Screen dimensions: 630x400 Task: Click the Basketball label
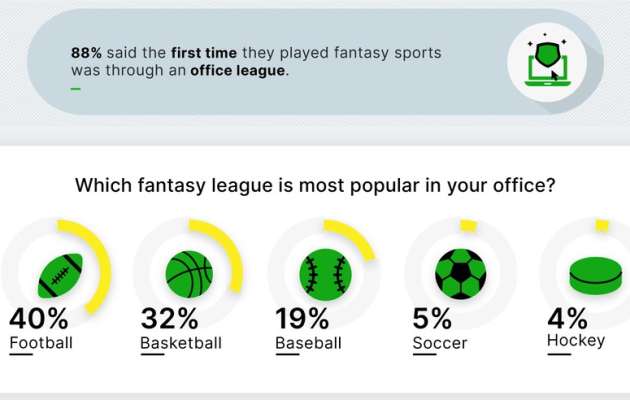pos(181,343)
